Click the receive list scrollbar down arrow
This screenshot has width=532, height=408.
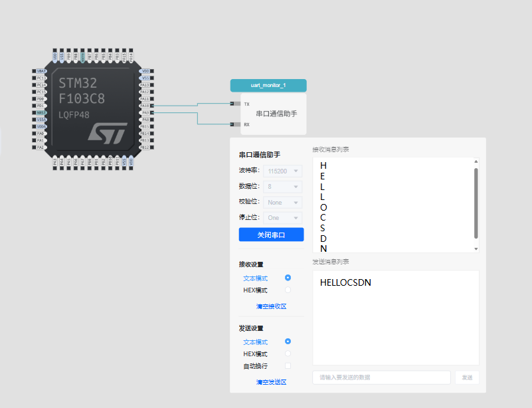[x=476, y=249]
